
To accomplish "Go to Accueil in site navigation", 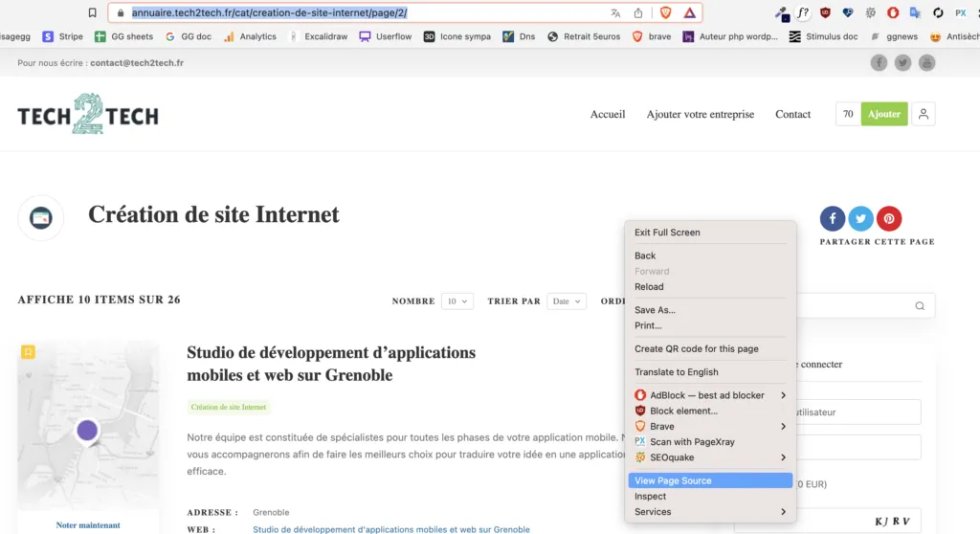I will tap(608, 114).
